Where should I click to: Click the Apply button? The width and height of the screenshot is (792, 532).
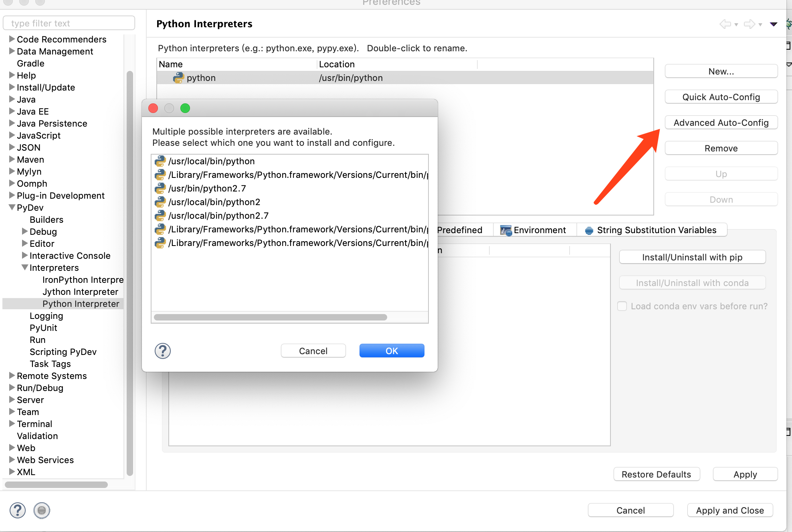tap(745, 474)
